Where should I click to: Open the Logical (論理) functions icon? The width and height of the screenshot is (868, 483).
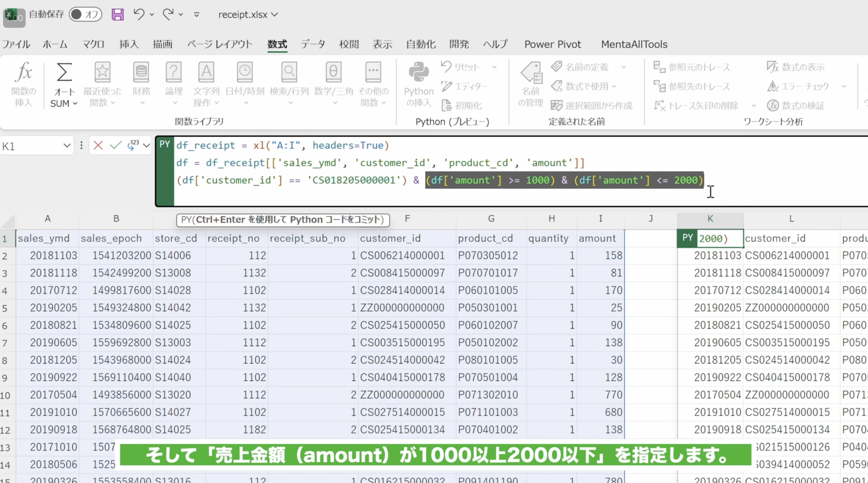[174, 72]
